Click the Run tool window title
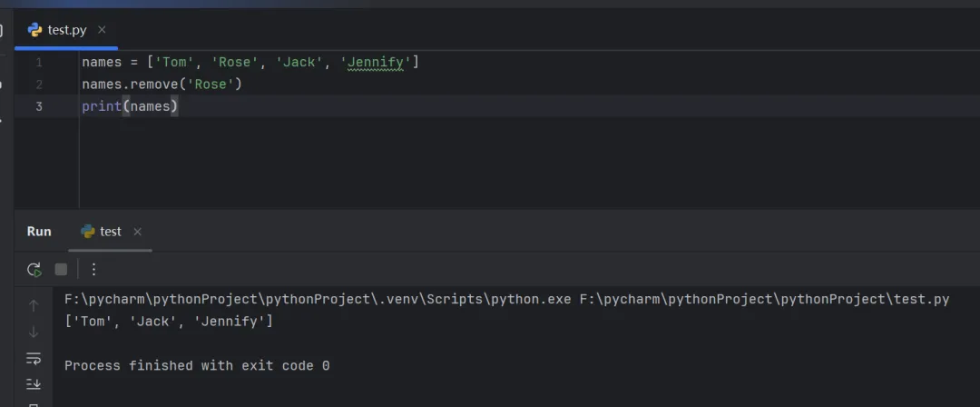The image size is (980, 407). (39, 232)
